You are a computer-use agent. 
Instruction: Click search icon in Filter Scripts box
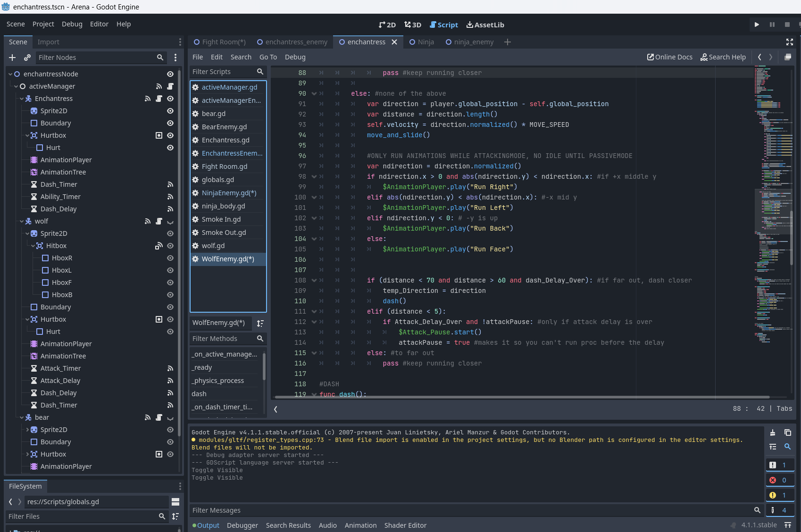[x=260, y=72]
